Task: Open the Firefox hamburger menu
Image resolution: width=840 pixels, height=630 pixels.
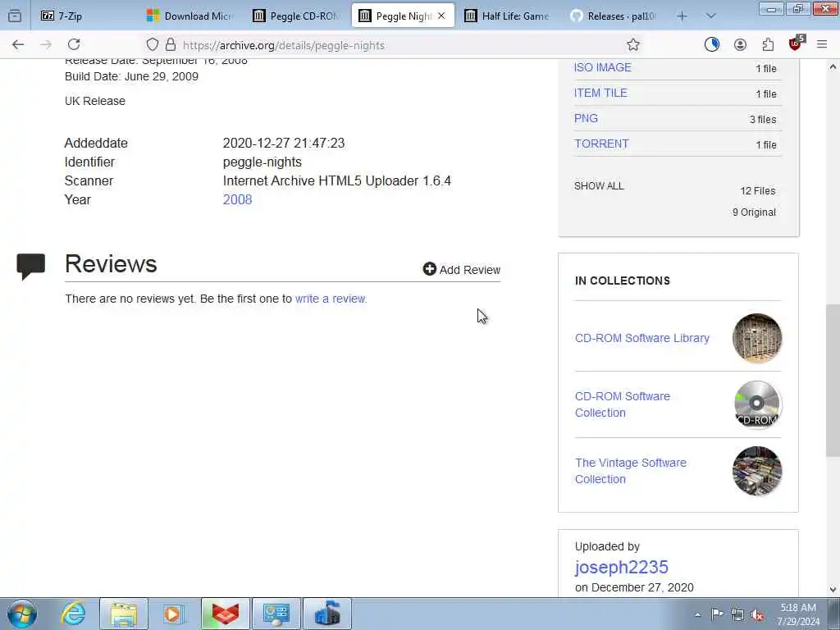Action: coord(822,45)
